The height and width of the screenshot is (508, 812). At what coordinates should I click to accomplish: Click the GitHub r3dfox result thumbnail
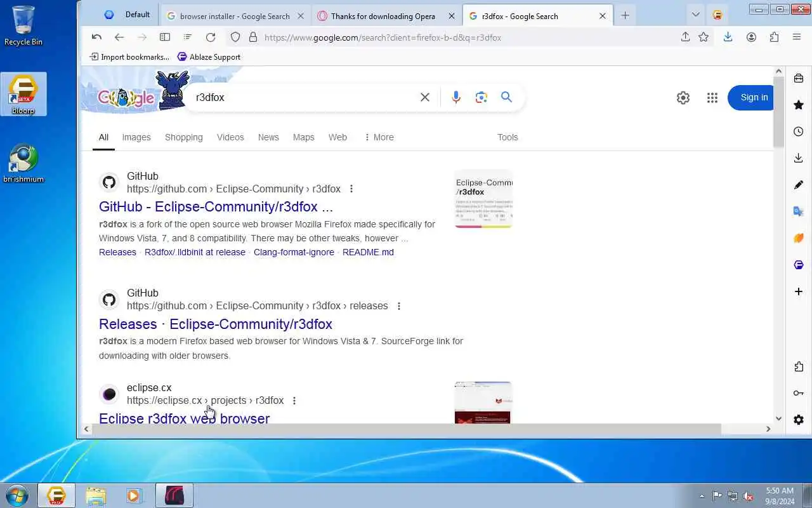483,199
